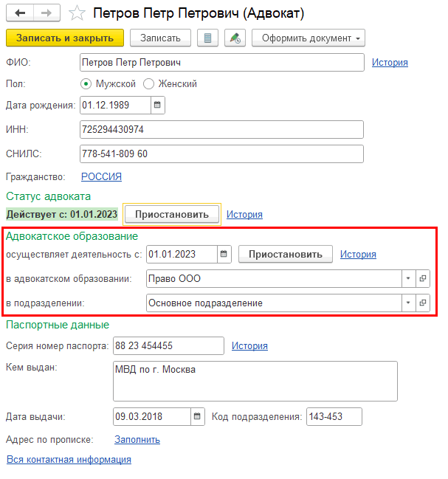The width and height of the screenshot is (448, 479).
Task: Select the Женский radio button
Action: pyautogui.click(x=148, y=83)
